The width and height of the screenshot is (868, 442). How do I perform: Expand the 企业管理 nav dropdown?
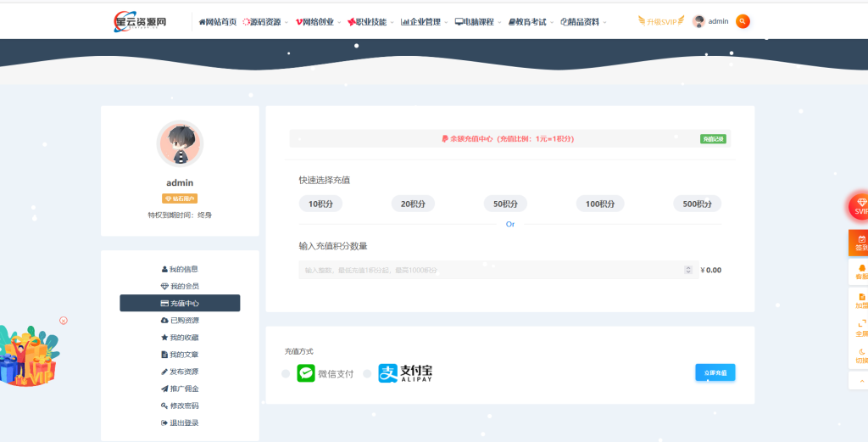[425, 22]
